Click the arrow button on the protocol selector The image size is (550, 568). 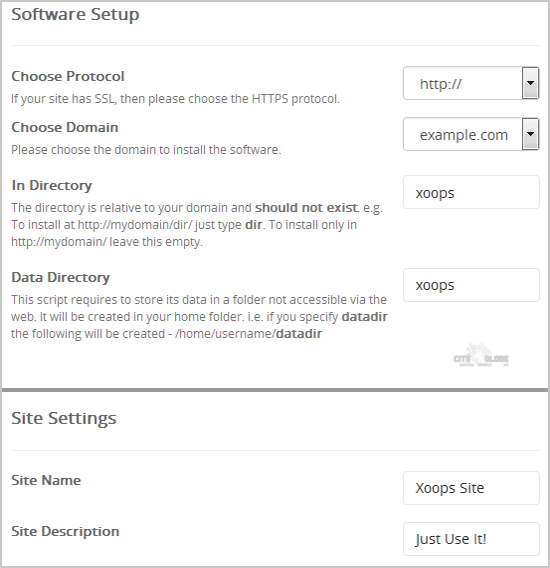coord(530,83)
